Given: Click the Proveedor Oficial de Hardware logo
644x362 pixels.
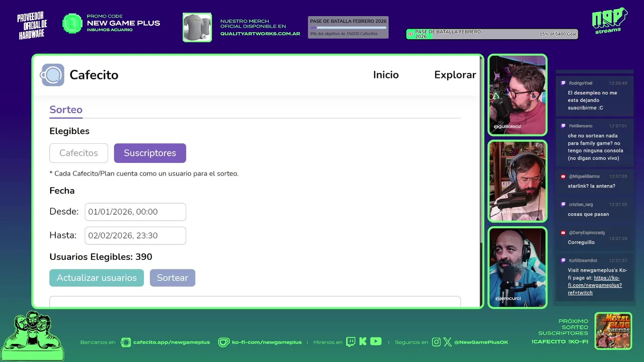Looking at the screenshot, I should click(32, 26).
